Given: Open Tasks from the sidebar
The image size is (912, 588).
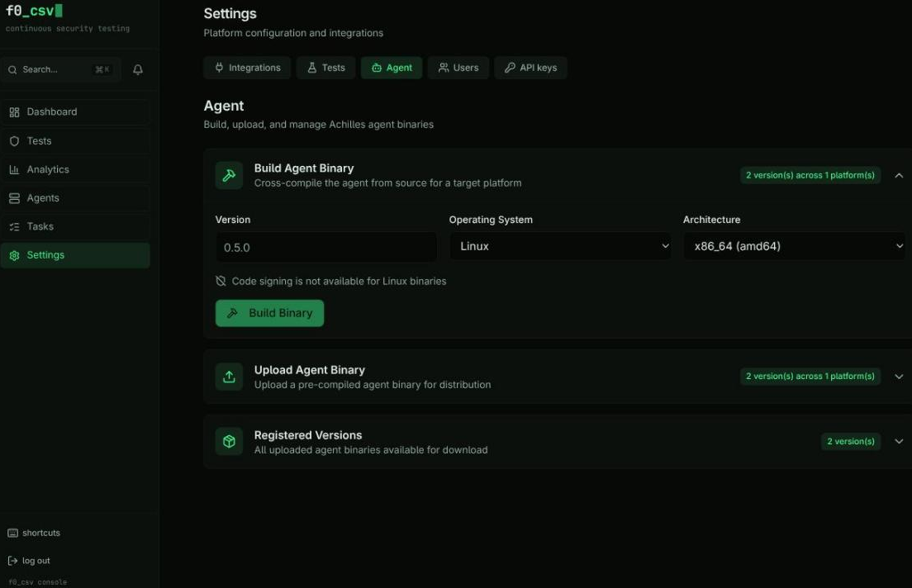Looking at the screenshot, I should click(75, 227).
